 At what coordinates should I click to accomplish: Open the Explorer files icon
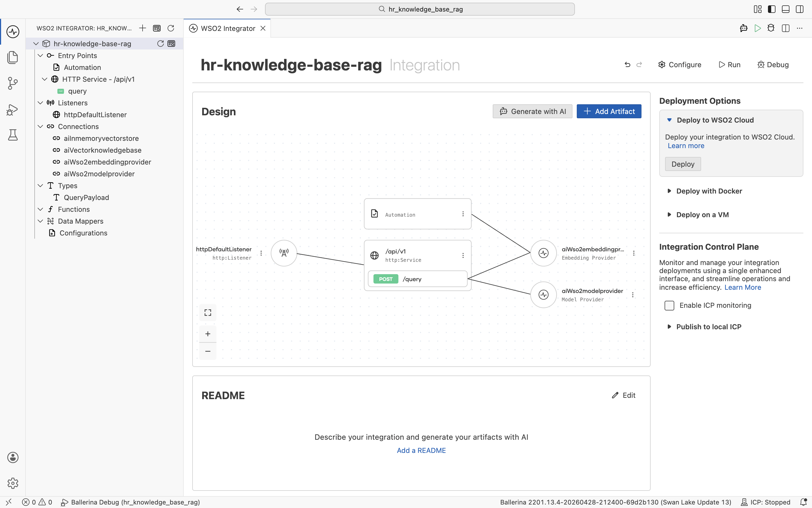tap(13, 58)
